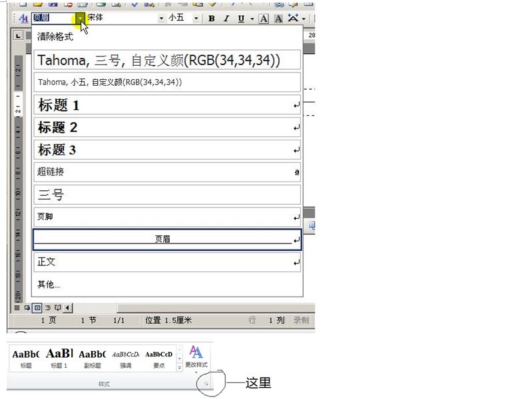The width and height of the screenshot is (532, 415).
Task: Click the character scaling icon
Action: click(x=293, y=18)
